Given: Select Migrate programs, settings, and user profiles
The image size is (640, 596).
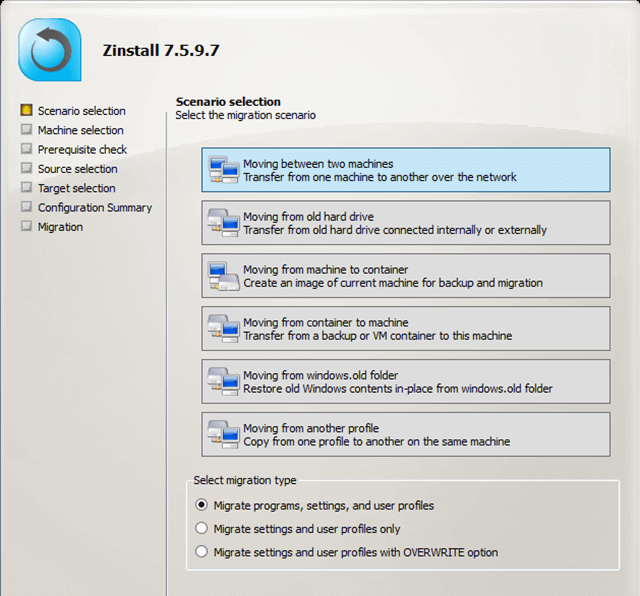Looking at the screenshot, I should 201,505.
